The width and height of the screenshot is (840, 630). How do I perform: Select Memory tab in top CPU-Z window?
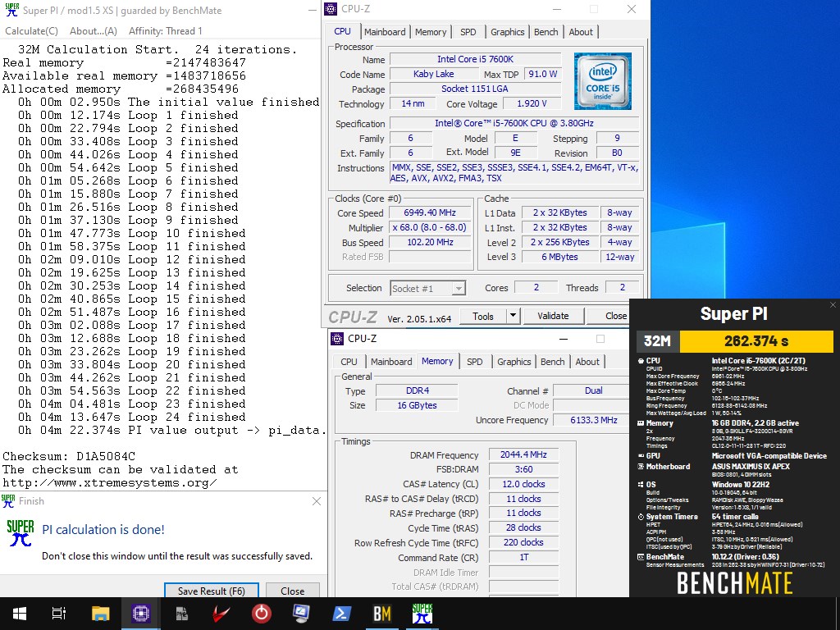(431, 32)
